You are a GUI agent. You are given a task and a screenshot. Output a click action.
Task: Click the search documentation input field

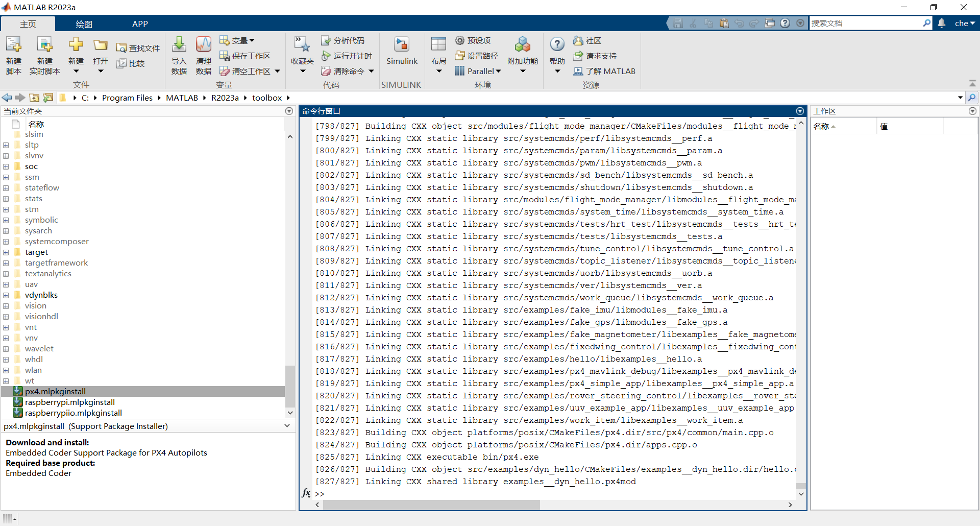[866, 23]
